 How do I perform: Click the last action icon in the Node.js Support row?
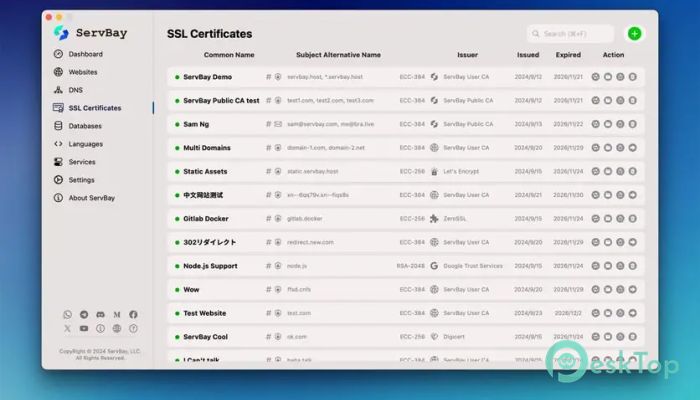point(633,266)
